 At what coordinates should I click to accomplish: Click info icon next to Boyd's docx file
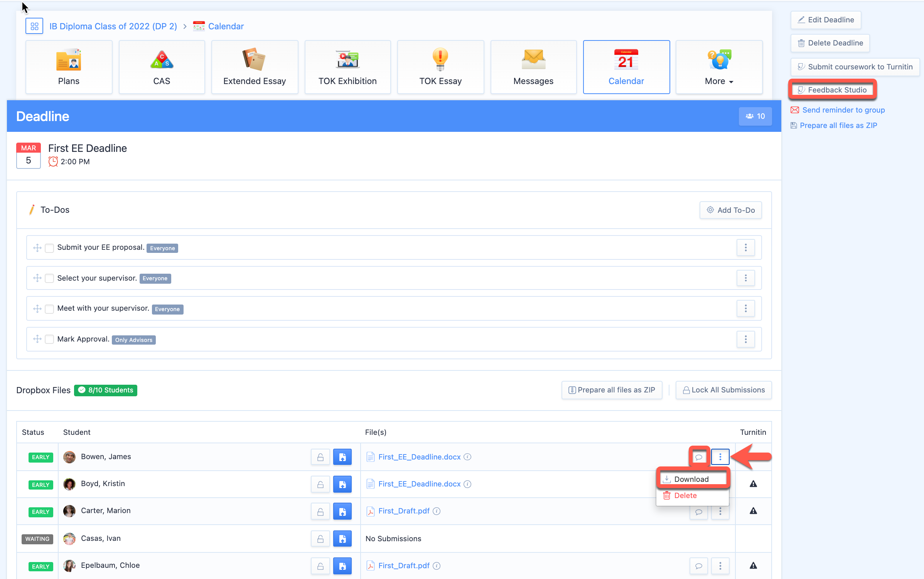[x=467, y=484]
